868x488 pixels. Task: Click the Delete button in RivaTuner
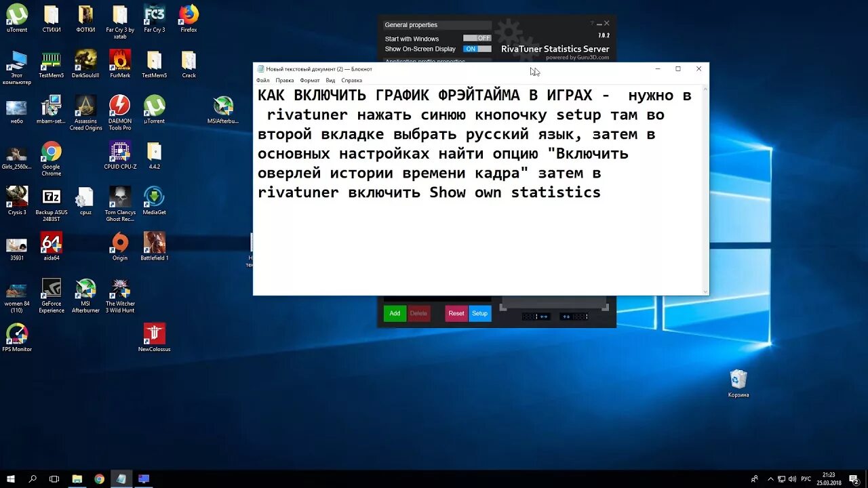(419, 313)
